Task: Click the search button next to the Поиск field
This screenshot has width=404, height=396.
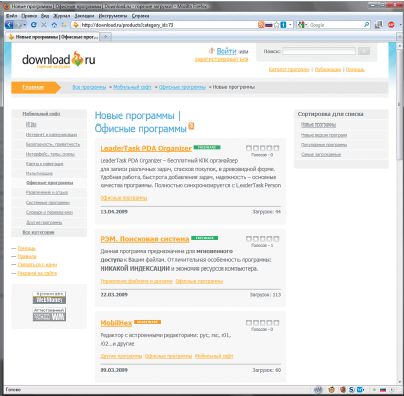Action: pyautogui.click(x=364, y=51)
